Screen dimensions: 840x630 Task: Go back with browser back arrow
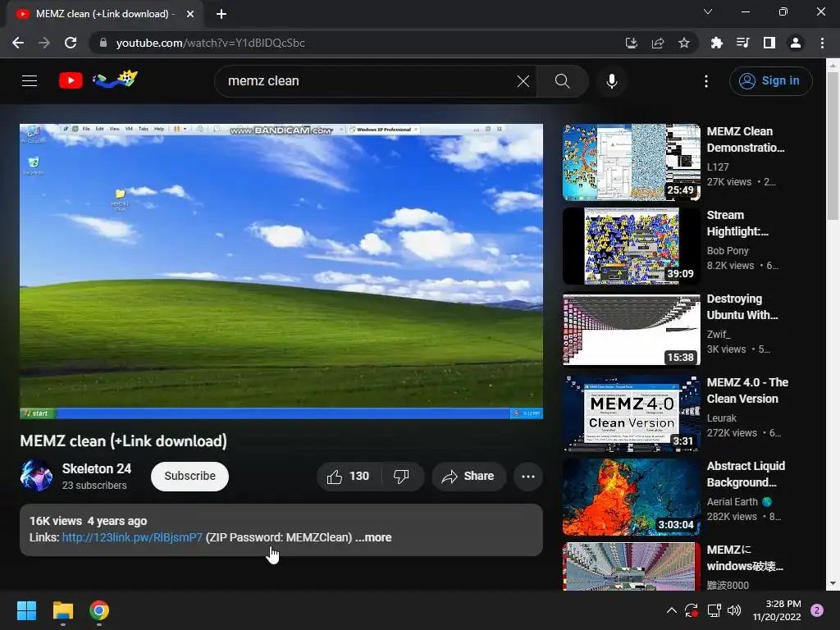pyautogui.click(x=18, y=43)
